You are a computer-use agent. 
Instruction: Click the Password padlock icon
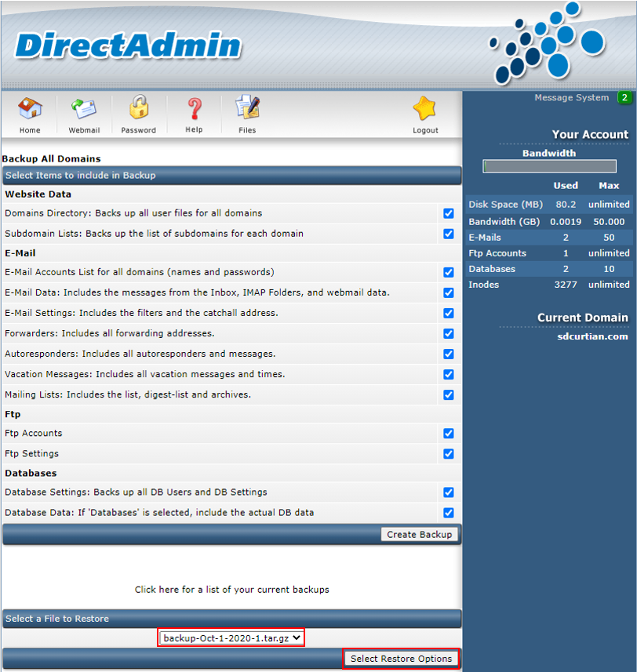(x=139, y=108)
